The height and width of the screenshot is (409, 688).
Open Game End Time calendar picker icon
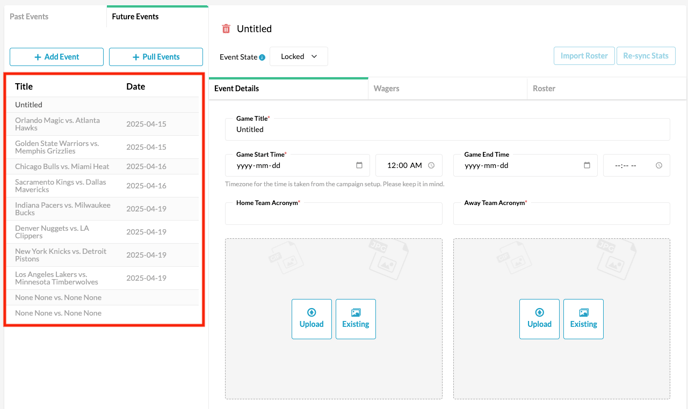pyautogui.click(x=587, y=165)
